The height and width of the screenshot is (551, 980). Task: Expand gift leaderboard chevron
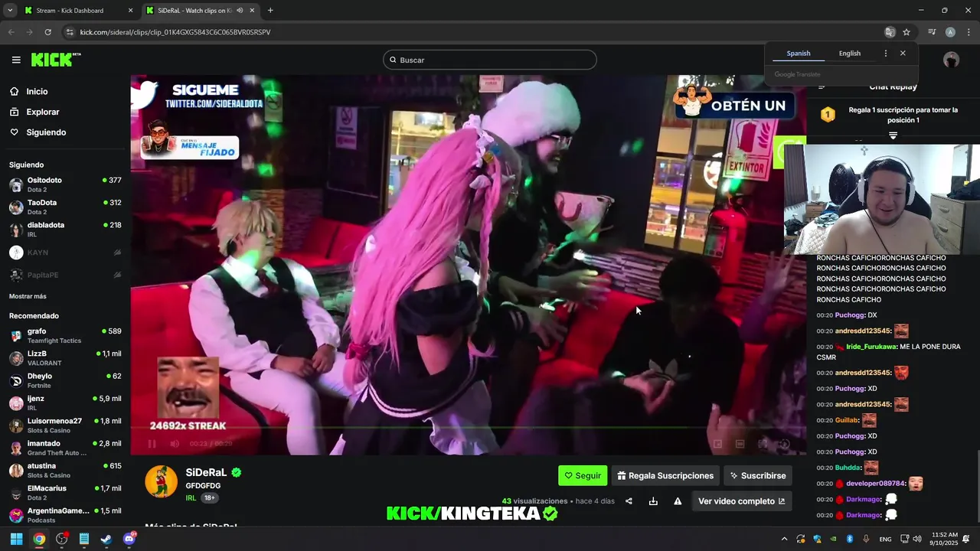(893, 135)
